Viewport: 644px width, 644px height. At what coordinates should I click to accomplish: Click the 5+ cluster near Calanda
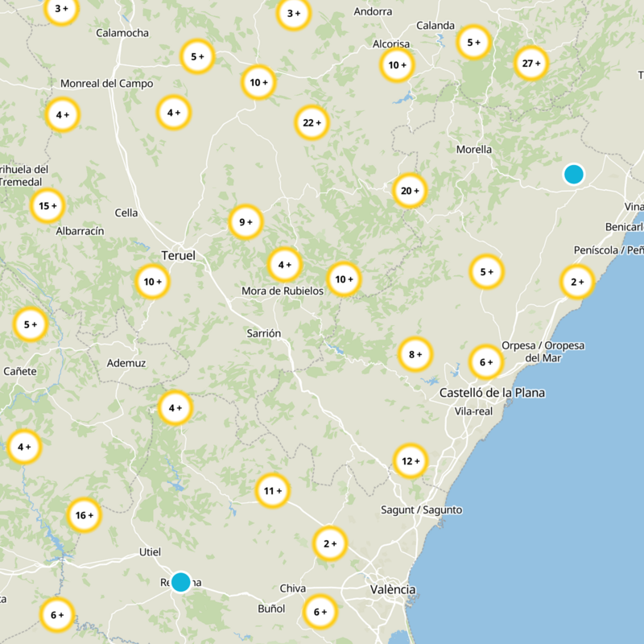tap(473, 43)
